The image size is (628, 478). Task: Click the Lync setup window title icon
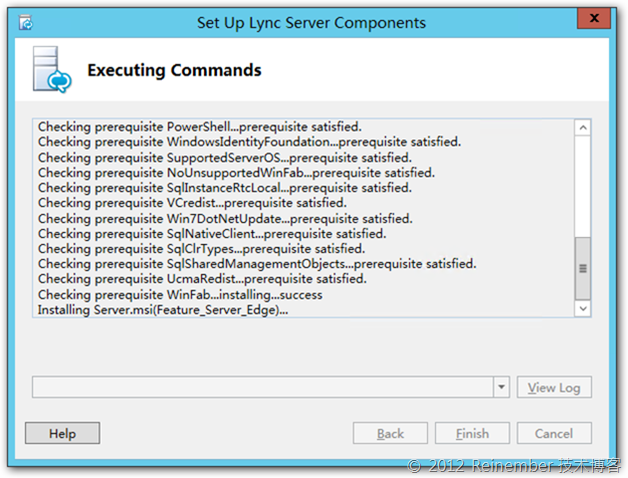(26, 22)
